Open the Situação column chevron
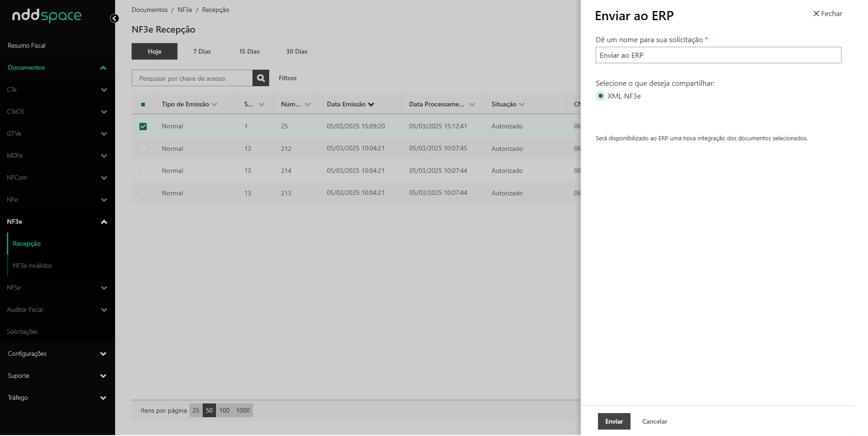 click(522, 105)
